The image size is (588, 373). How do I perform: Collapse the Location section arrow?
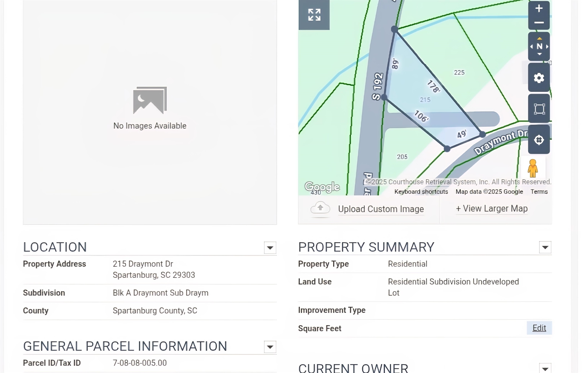click(x=270, y=248)
